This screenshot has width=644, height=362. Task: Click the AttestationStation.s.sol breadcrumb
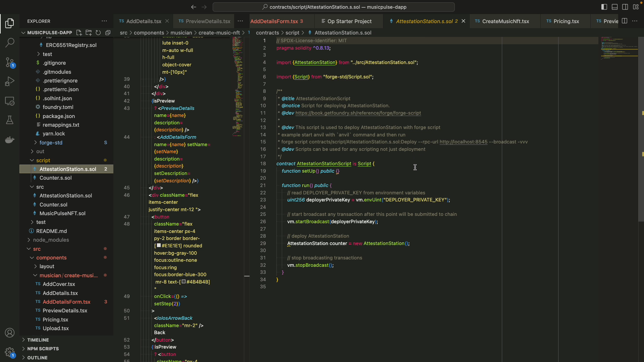click(x=343, y=33)
